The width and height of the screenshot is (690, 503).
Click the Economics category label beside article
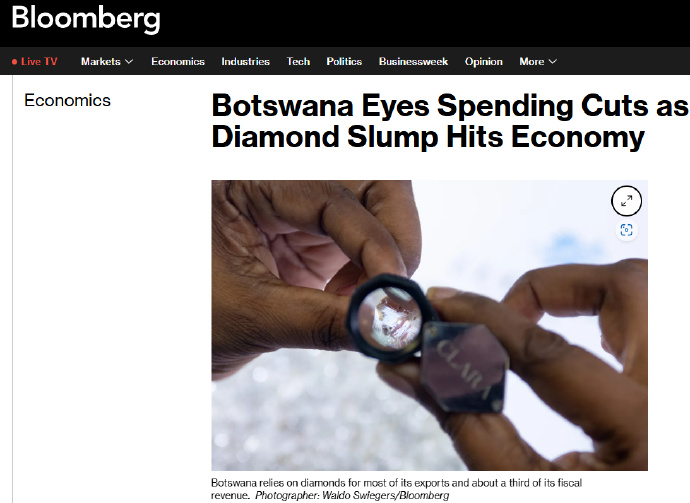pyautogui.click(x=67, y=100)
